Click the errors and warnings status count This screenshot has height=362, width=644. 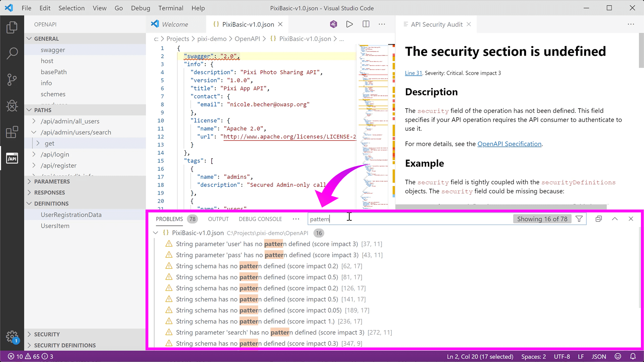click(31, 356)
